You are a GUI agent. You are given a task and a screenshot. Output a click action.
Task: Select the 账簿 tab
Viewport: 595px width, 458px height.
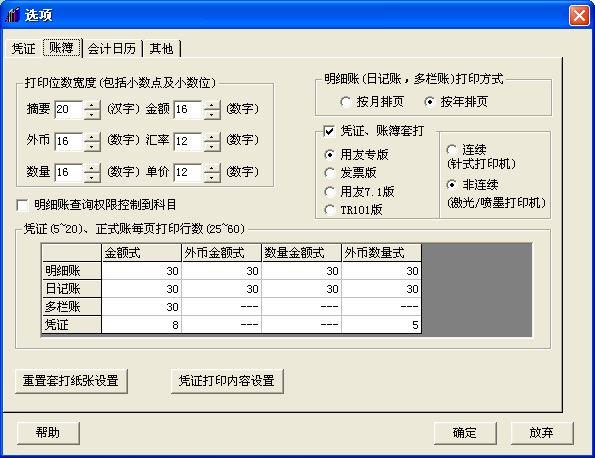pyautogui.click(x=61, y=48)
